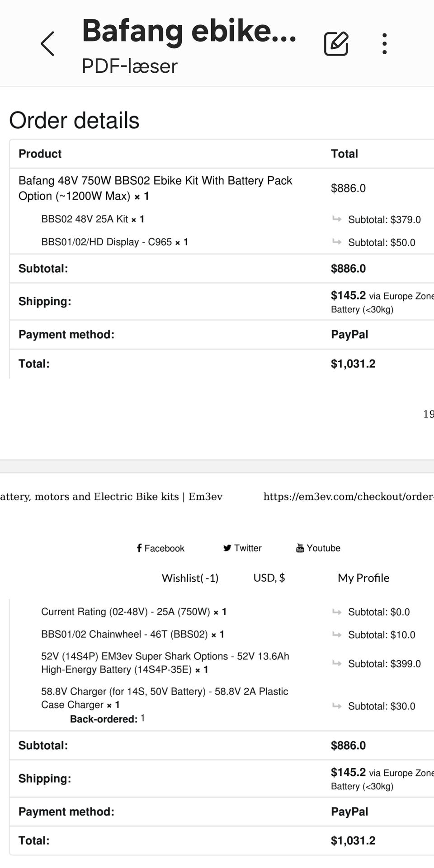Open the My Profile menu
Image resolution: width=434 pixels, height=868 pixels.
point(363,578)
